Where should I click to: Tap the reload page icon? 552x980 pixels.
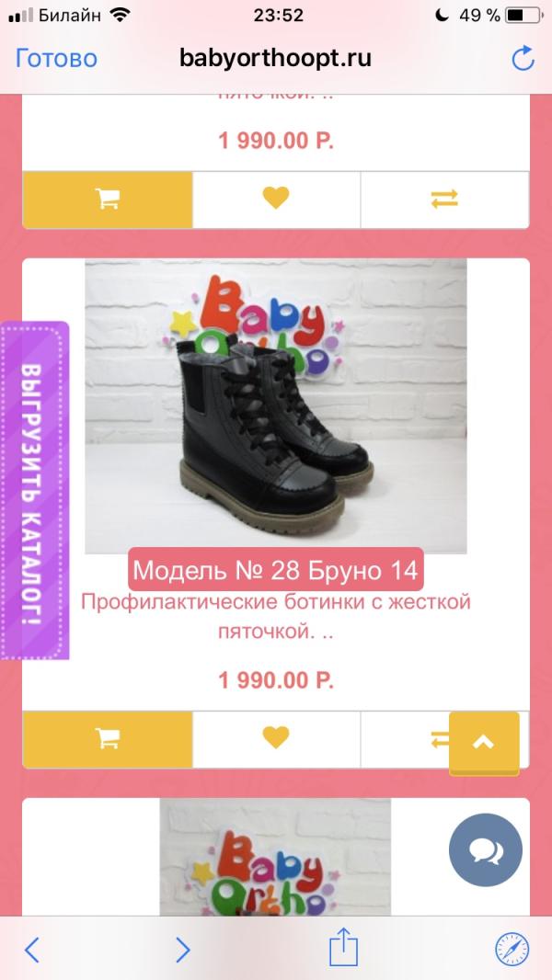523,59
